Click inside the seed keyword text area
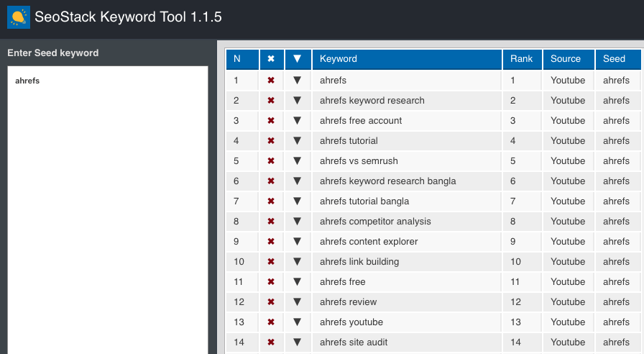Viewport: 644px width, 354px height. (x=107, y=209)
